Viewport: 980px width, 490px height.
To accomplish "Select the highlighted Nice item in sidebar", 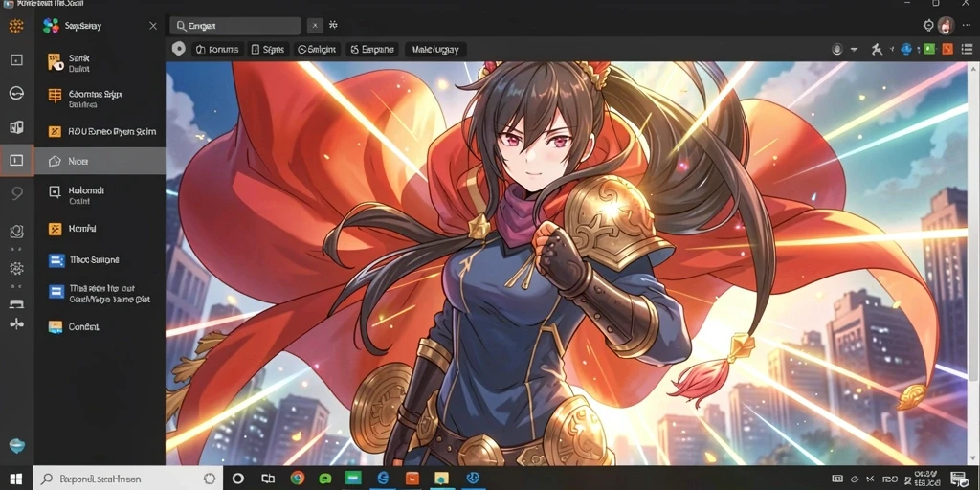I will (100, 161).
